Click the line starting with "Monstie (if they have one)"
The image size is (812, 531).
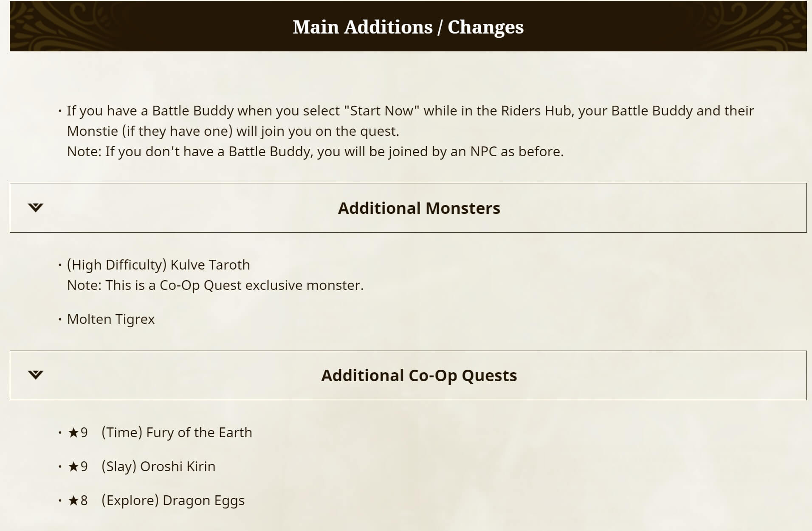pos(233,131)
